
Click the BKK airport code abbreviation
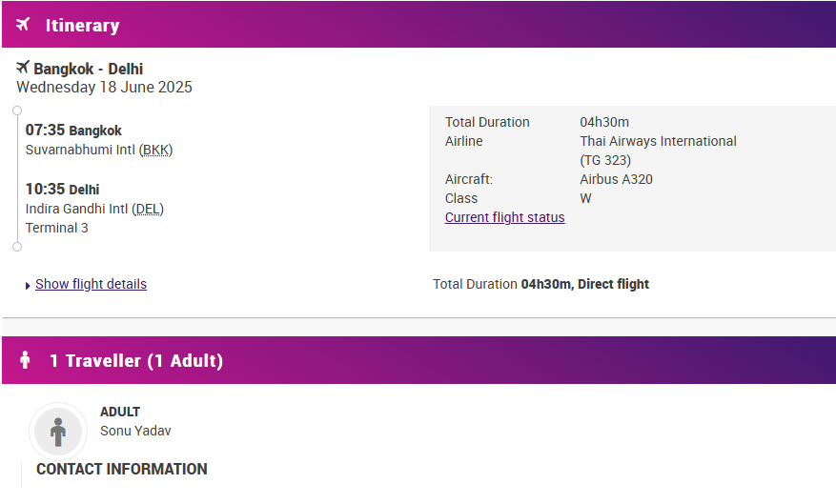coord(155,151)
